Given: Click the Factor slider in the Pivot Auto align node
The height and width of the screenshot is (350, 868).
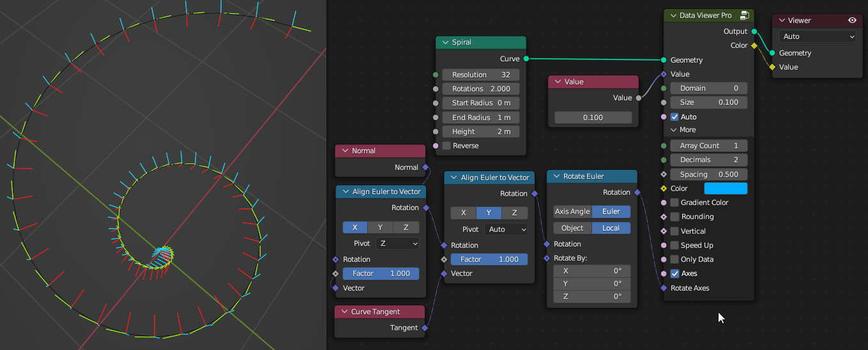Looking at the screenshot, I should (x=489, y=259).
